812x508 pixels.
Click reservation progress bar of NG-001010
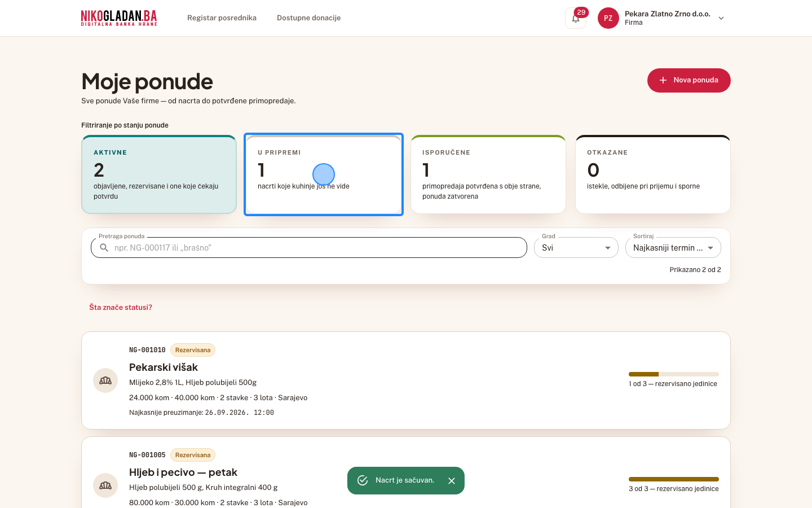674,374
